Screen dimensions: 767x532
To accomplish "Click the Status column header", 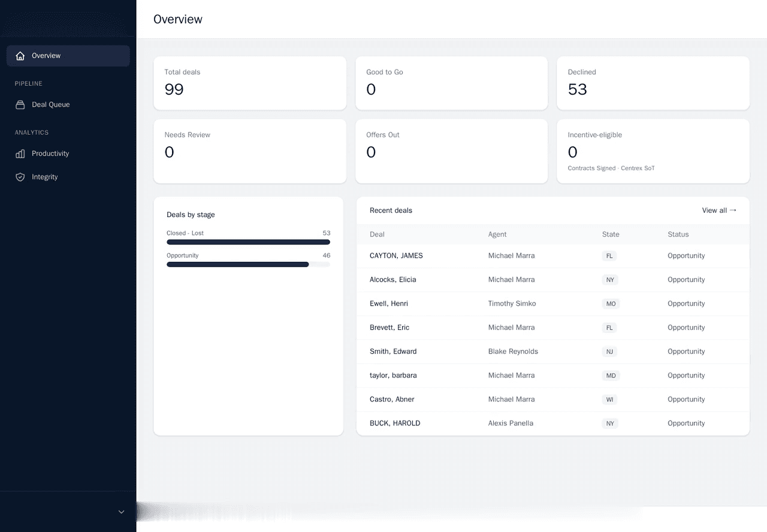I will (678, 234).
